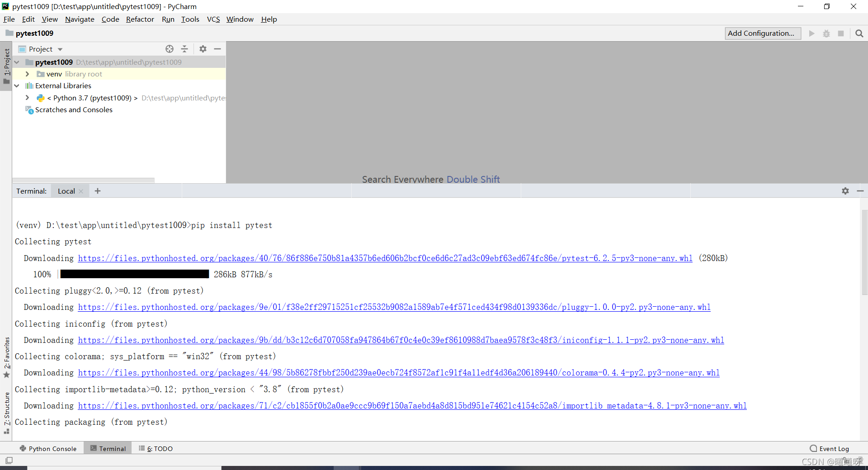Open the Refactor menu
The image size is (868, 470).
pyautogui.click(x=140, y=19)
